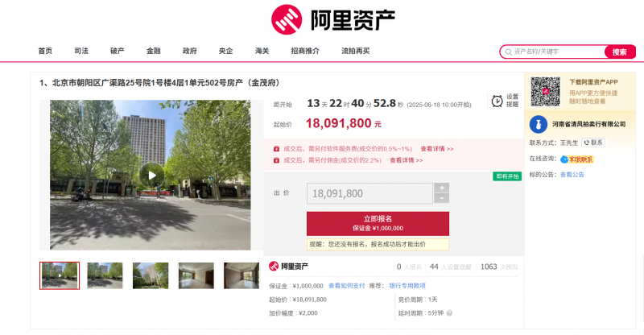Switch to 央企 section
The height and width of the screenshot is (335, 644).
(x=225, y=51)
